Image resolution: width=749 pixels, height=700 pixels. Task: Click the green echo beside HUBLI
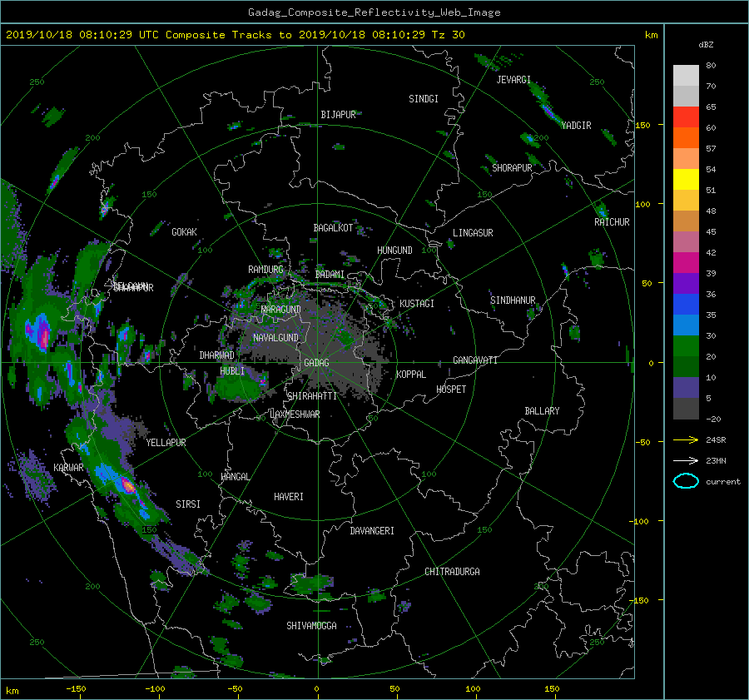(237, 387)
